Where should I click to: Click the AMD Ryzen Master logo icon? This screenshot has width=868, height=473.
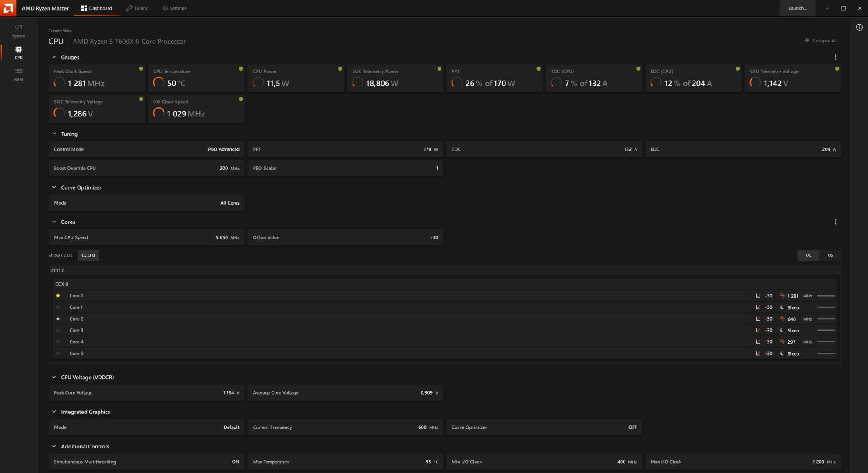[9, 8]
